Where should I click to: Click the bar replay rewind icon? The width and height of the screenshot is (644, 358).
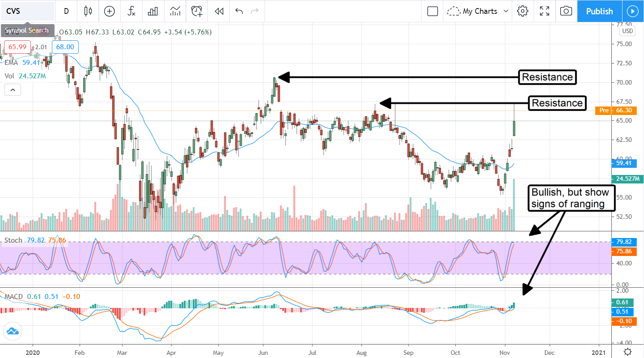click(x=219, y=11)
